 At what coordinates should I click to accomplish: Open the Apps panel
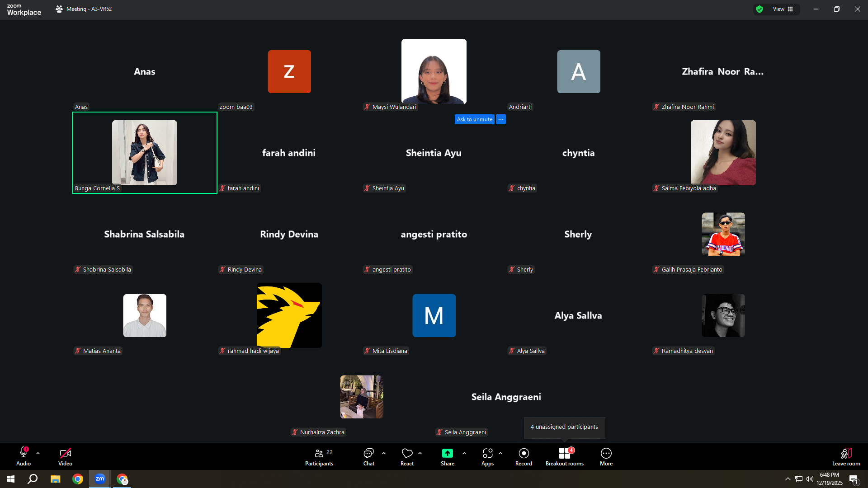pyautogui.click(x=487, y=456)
